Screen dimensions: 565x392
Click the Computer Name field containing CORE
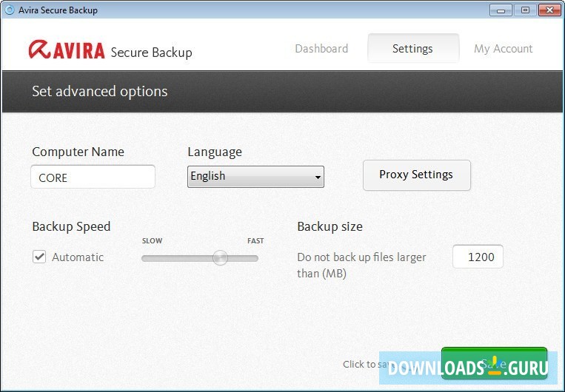(x=93, y=177)
